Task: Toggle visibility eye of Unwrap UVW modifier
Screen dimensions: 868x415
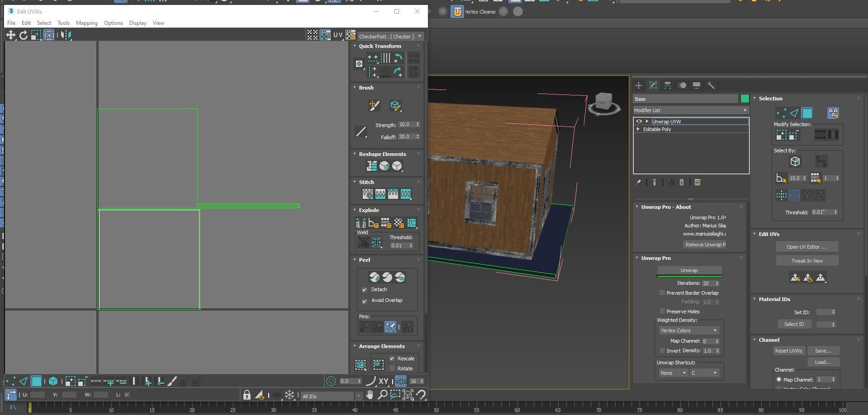Action: click(x=639, y=121)
